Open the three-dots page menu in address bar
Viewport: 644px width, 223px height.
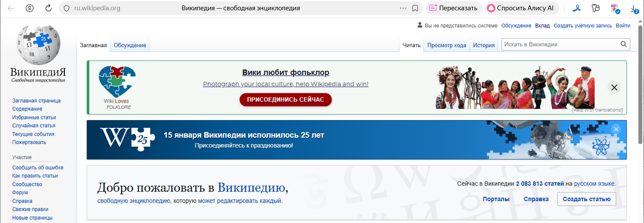click(404, 8)
